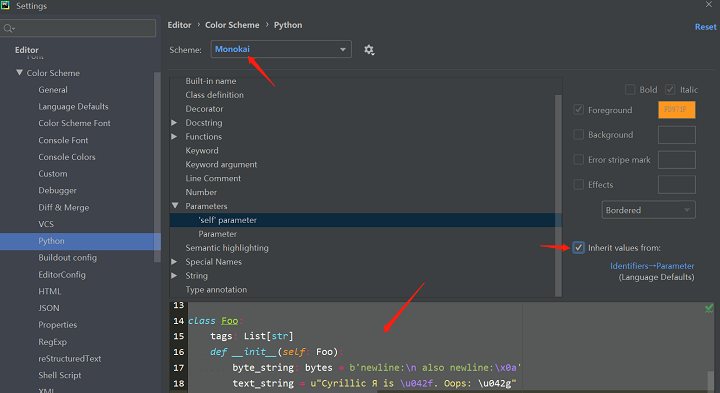Open the Monokai scheme dropdown
Viewport: 720px width, 393px height.
pos(281,49)
